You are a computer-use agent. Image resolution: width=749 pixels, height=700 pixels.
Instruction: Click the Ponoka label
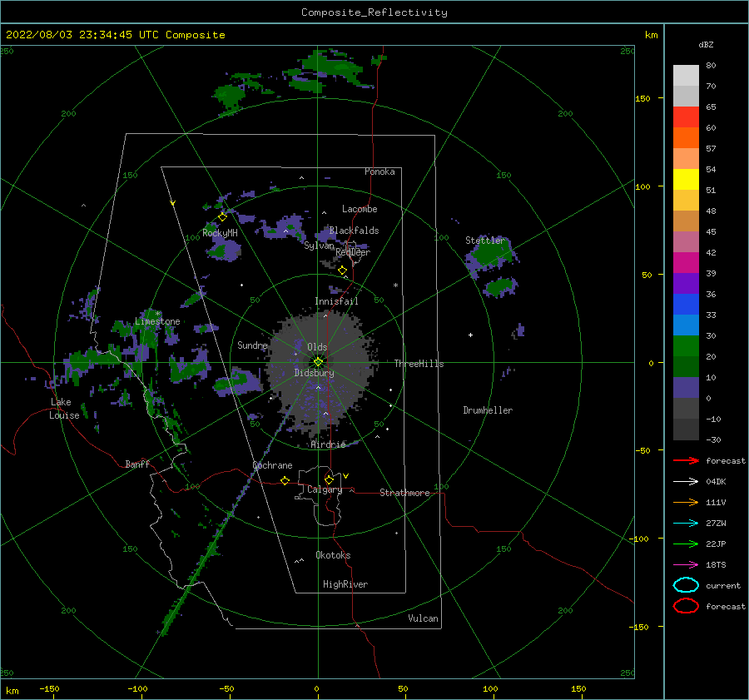coord(379,171)
